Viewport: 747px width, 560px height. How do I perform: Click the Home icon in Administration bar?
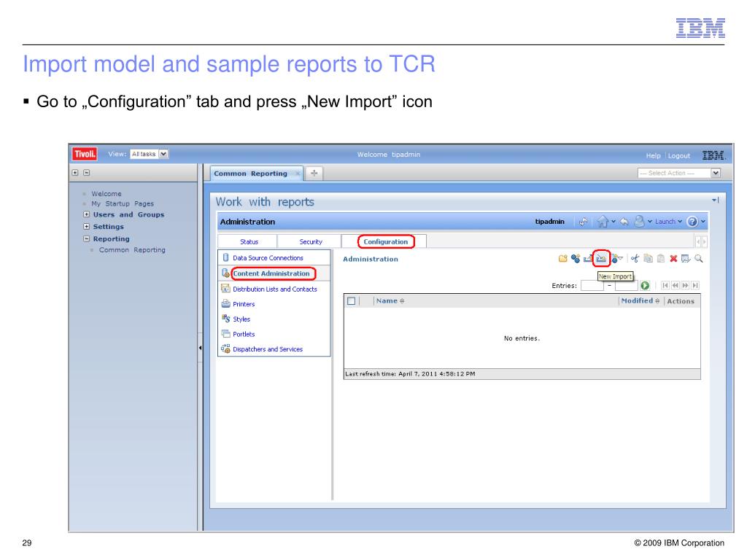click(603, 222)
